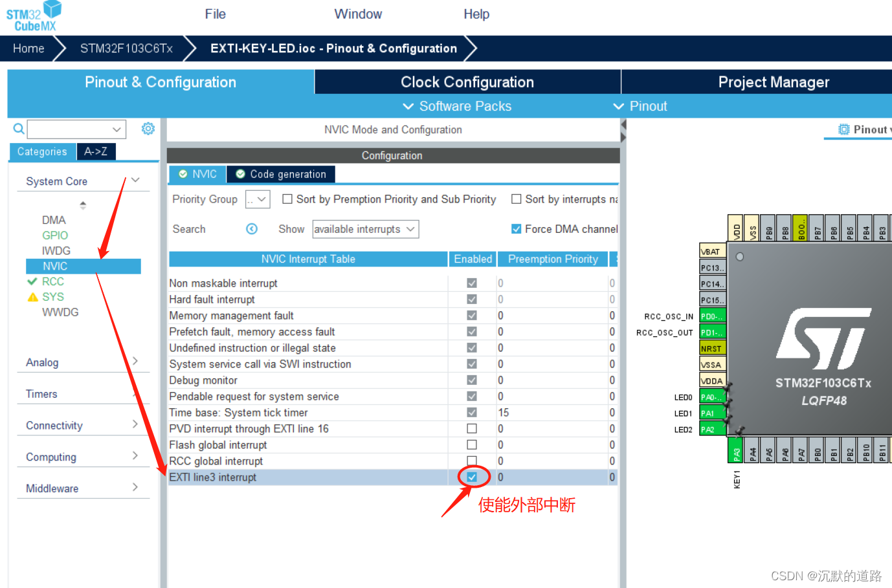Enable PVD interrupt through EXTI line 16
This screenshot has height=588, width=892.
pos(472,429)
